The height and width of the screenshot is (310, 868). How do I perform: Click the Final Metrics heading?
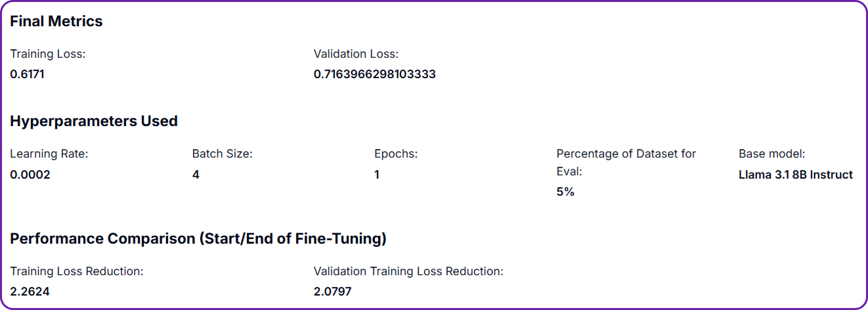click(x=56, y=21)
